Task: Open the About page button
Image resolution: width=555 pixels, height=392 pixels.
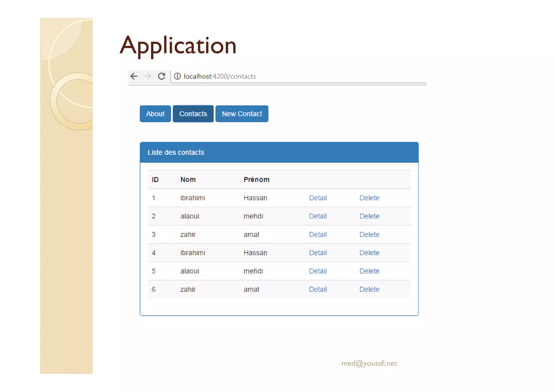Action: (x=155, y=114)
